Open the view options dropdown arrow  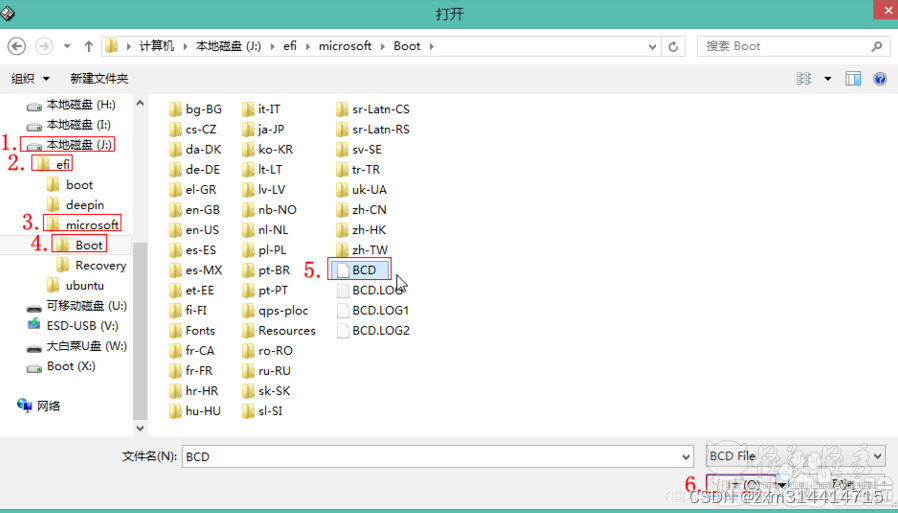coord(827,79)
